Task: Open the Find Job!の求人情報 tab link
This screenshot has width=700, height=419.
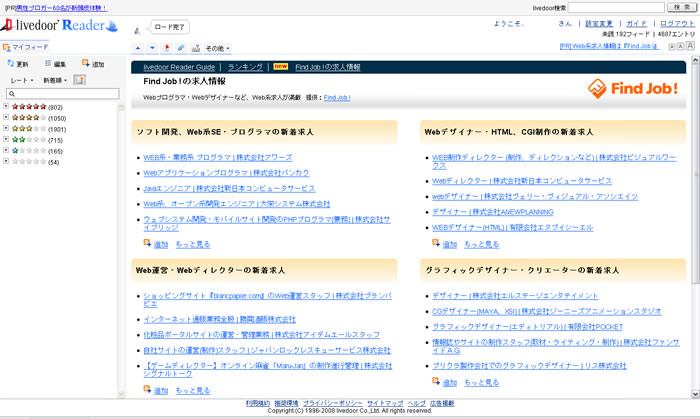Action: 328,67
